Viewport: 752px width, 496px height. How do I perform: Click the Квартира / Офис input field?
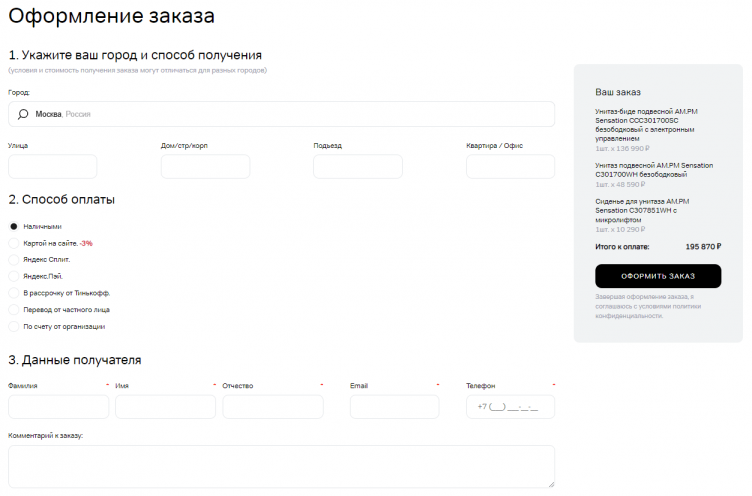pyautogui.click(x=510, y=166)
